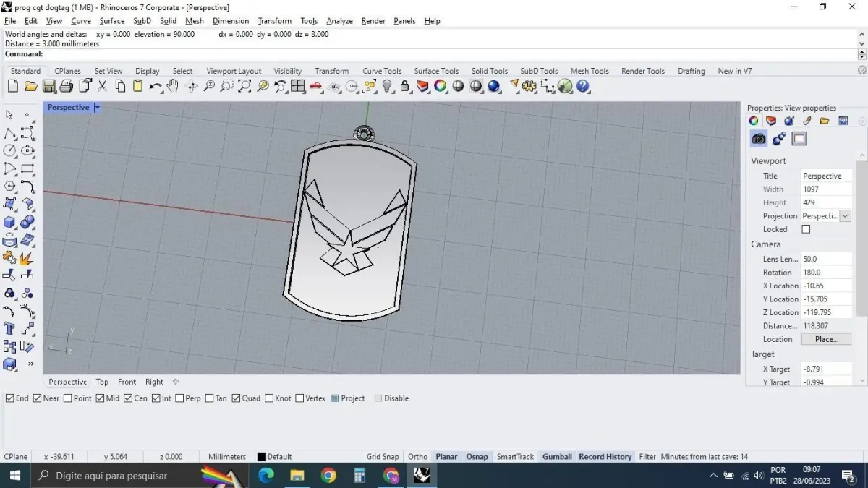Switch to the Curve Tools toolbar tab
Image resolution: width=868 pixels, height=488 pixels.
point(382,71)
